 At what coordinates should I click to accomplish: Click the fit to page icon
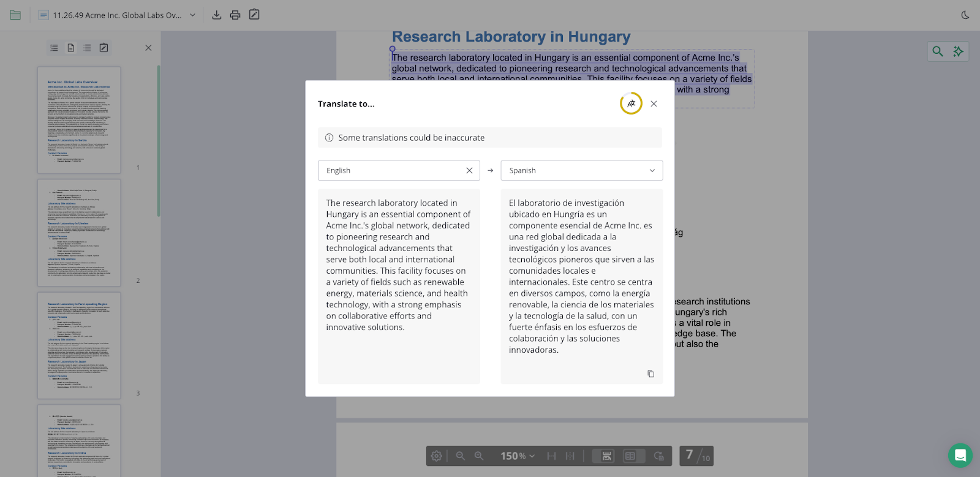(x=570, y=456)
